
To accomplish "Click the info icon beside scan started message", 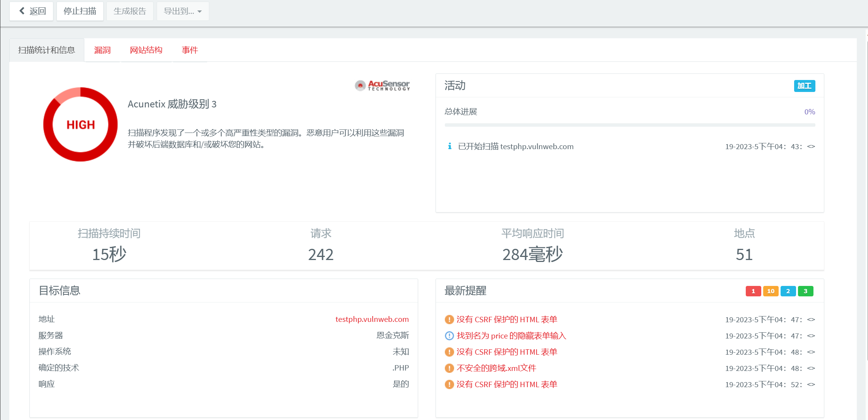I will [449, 146].
